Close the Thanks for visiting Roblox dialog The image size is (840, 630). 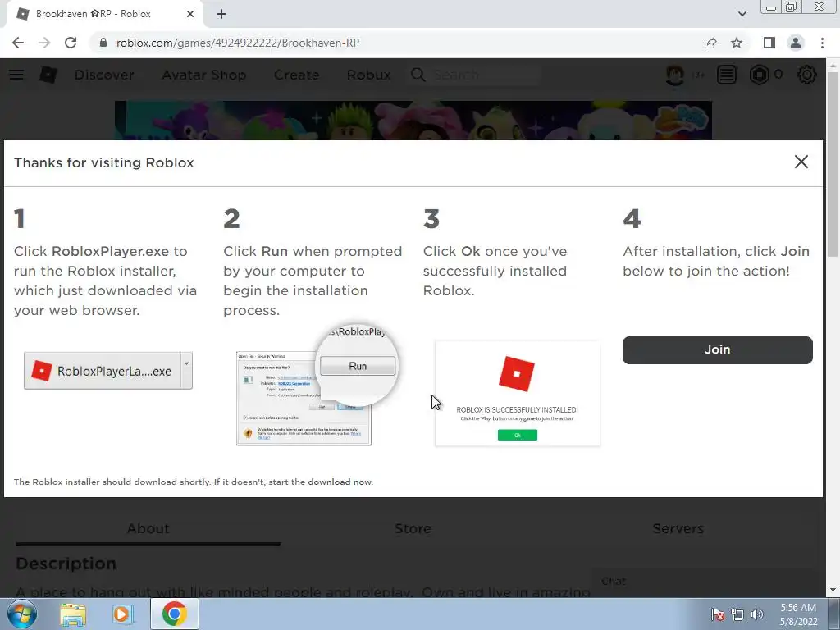pyautogui.click(x=801, y=162)
